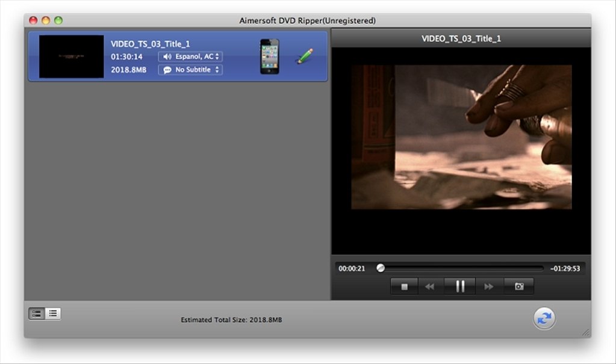Viewport: 616px width, 364px height.
Task: Take a snapshot with the camera icon
Action: 519,286
